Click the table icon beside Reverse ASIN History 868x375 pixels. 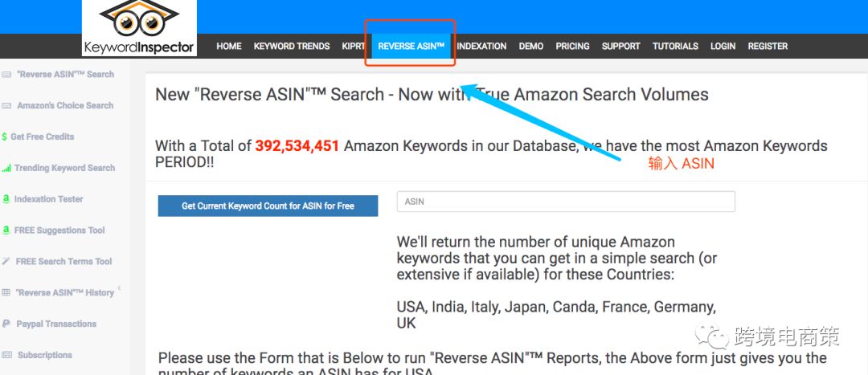click(x=6, y=293)
